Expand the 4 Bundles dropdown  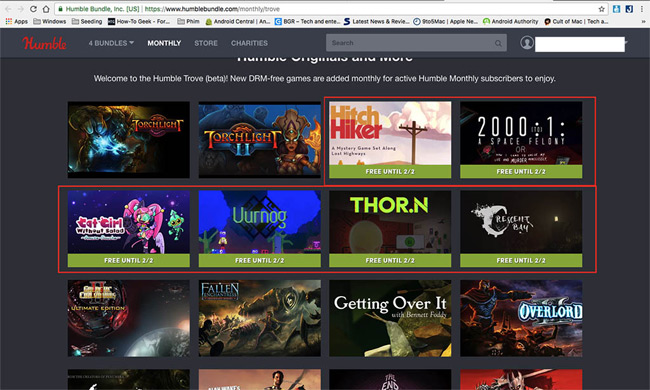[111, 43]
